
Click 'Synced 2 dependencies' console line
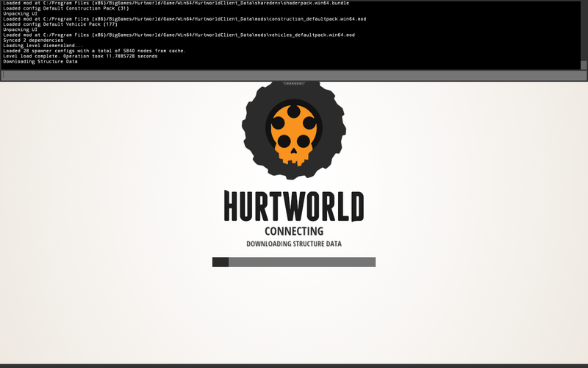click(x=33, y=40)
